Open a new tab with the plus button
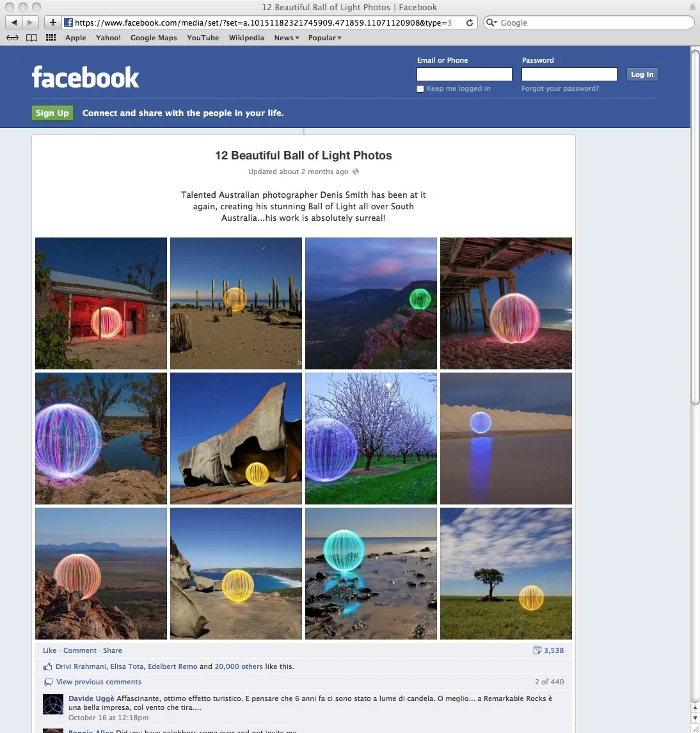The width and height of the screenshot is (700, 733). 52,22
